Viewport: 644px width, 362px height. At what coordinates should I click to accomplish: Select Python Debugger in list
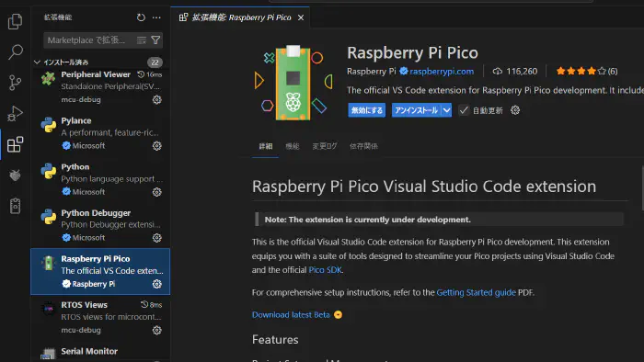tap(100, 225)
